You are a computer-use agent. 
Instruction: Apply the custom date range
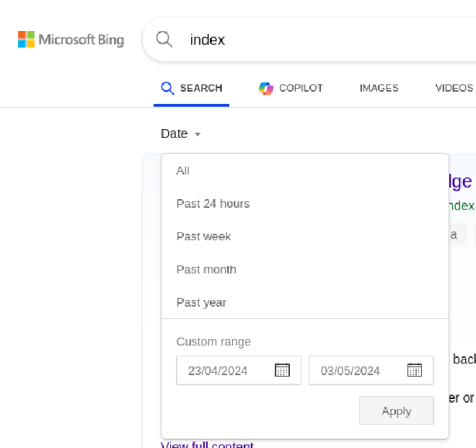[x=397, y=410]
